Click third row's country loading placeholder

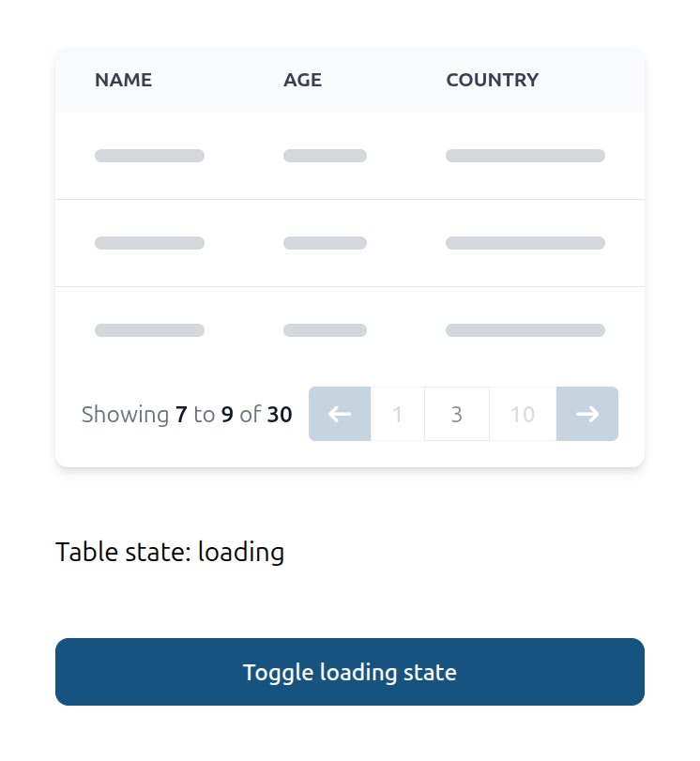[525, 330]
